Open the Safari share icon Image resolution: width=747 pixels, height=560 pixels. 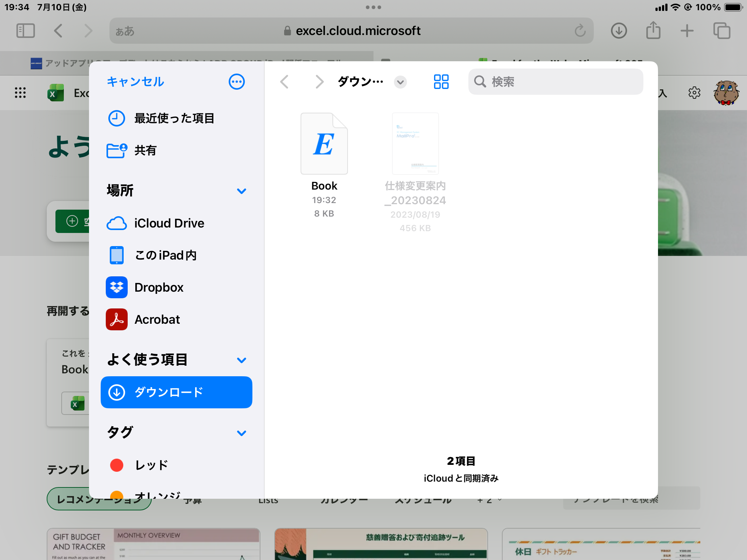pos(653,30)
